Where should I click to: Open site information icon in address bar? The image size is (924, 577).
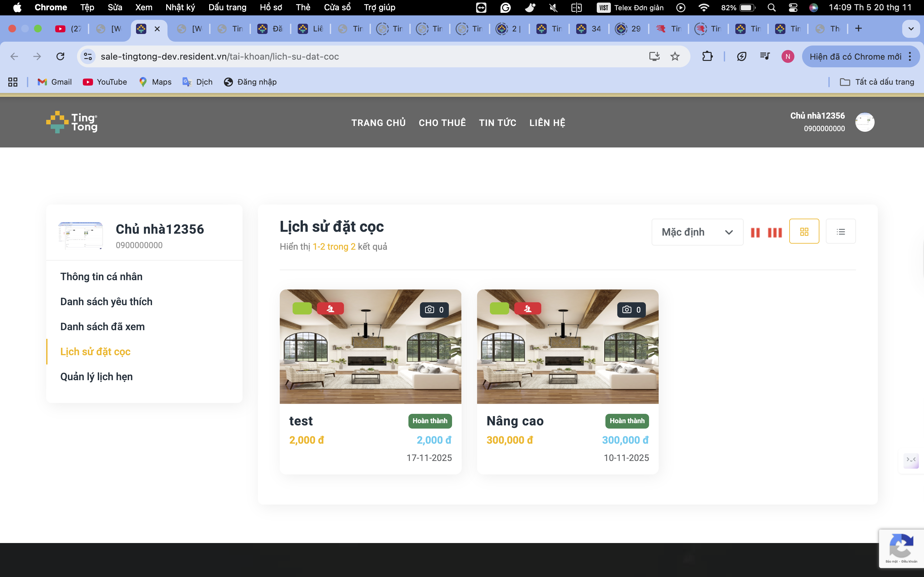pyautogui.click(x=88, y=56)
